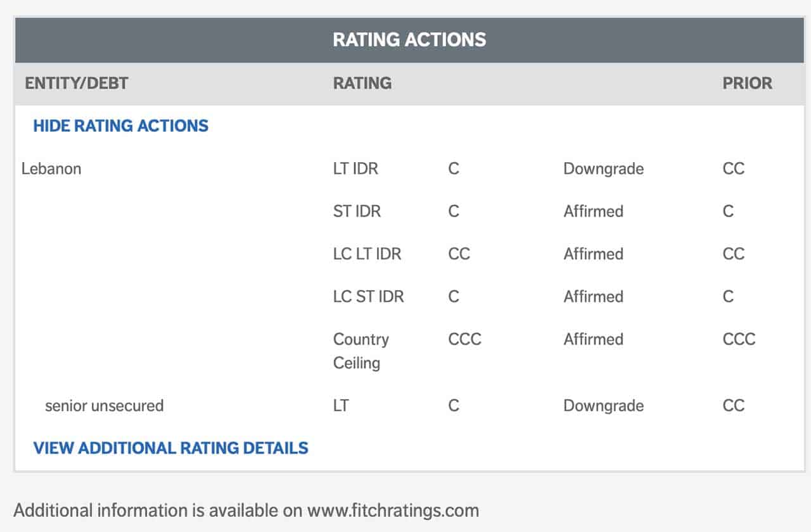Click the LC LT IDR rating type
Image resolution: width=811 pixels, height=532 pixels.
click(x=367, y=254)
